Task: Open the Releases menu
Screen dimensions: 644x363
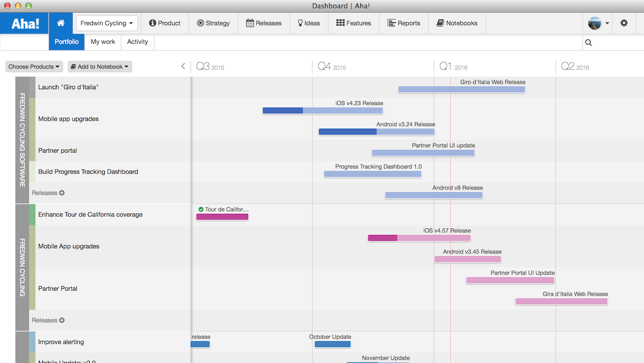Action: click(264, 23)
